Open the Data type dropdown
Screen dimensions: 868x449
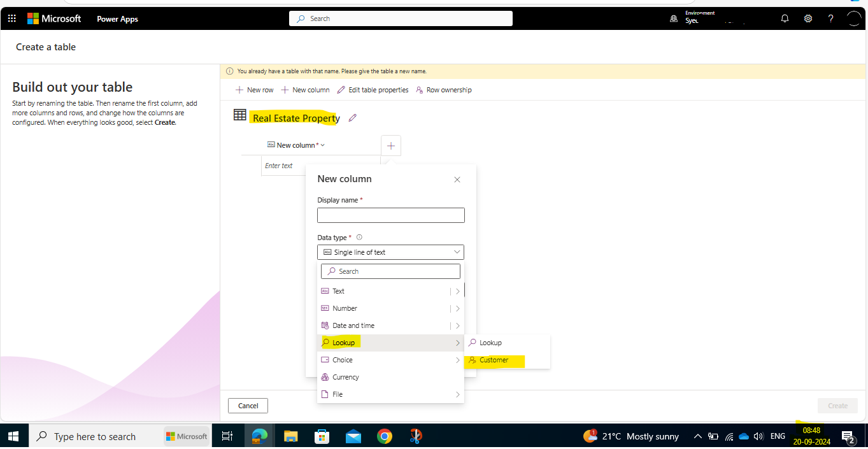tap(390, 252)
